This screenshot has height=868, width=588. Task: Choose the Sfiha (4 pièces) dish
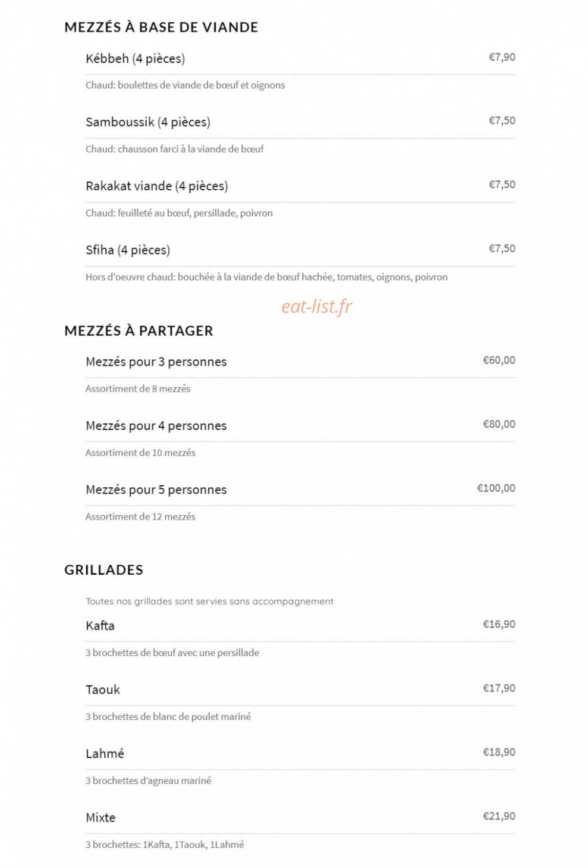tap(128, 250)
